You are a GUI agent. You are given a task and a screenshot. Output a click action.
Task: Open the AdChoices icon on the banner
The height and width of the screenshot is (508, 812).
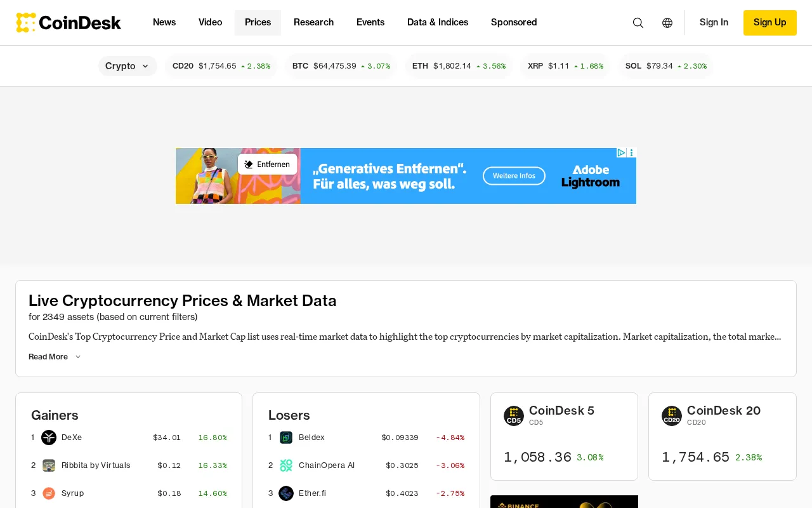[622, 152]
